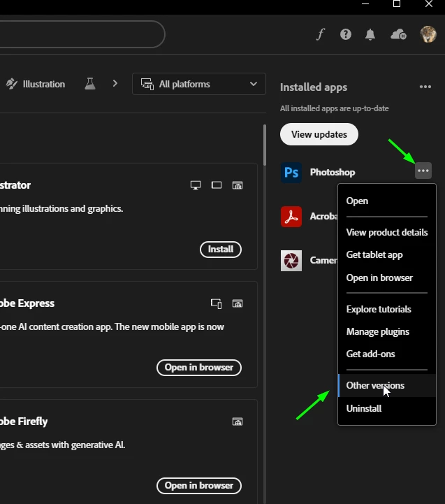Select Get add-ons
The image size is (445, 504).
(x=387, y=354)
